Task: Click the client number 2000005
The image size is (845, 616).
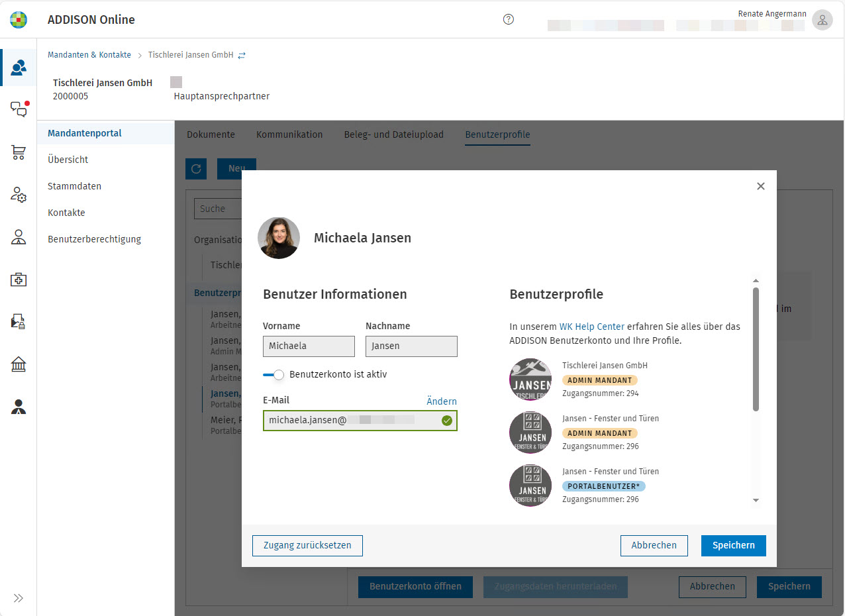Action: [70, 96]
